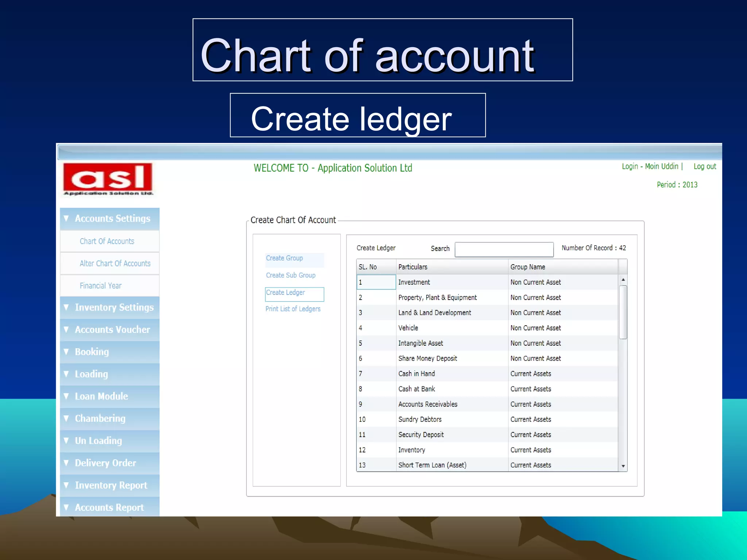Click the ASL company logo
Screen dimensions: 747x560
[108, 179]
